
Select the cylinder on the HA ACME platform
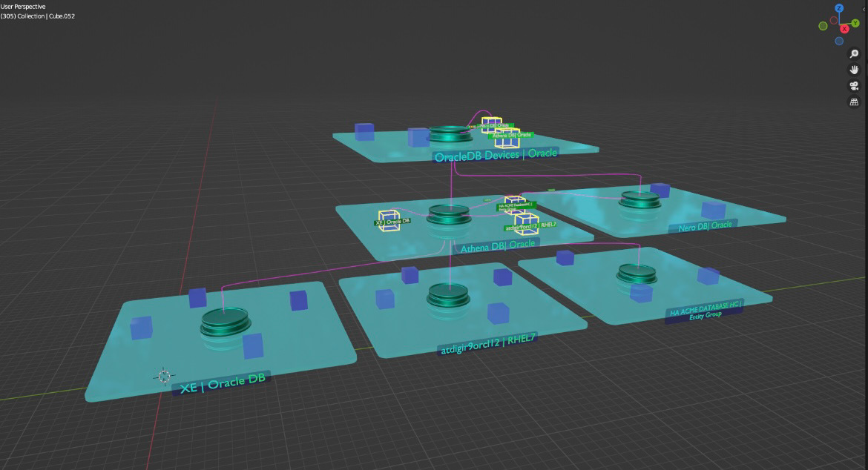pyautogui.click(x=637, y=274)
